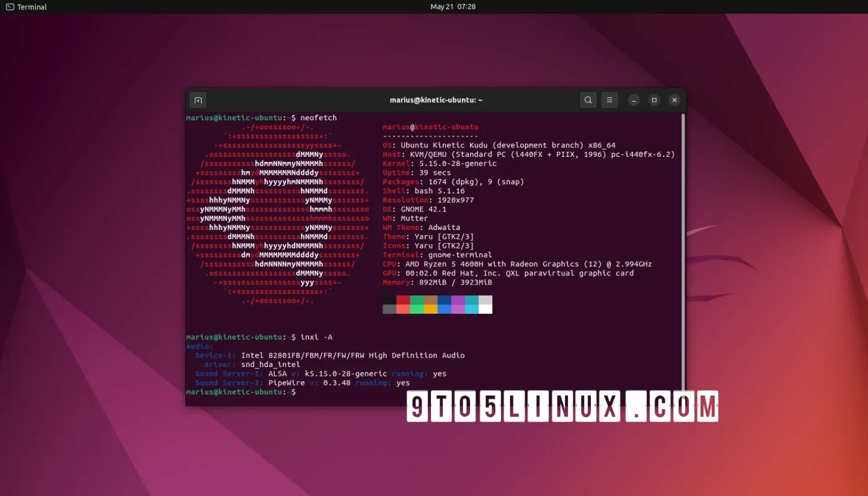Screen dimensions: 868x496
Task: Click the Uptime value 39 secs
Action: point(433,173)
